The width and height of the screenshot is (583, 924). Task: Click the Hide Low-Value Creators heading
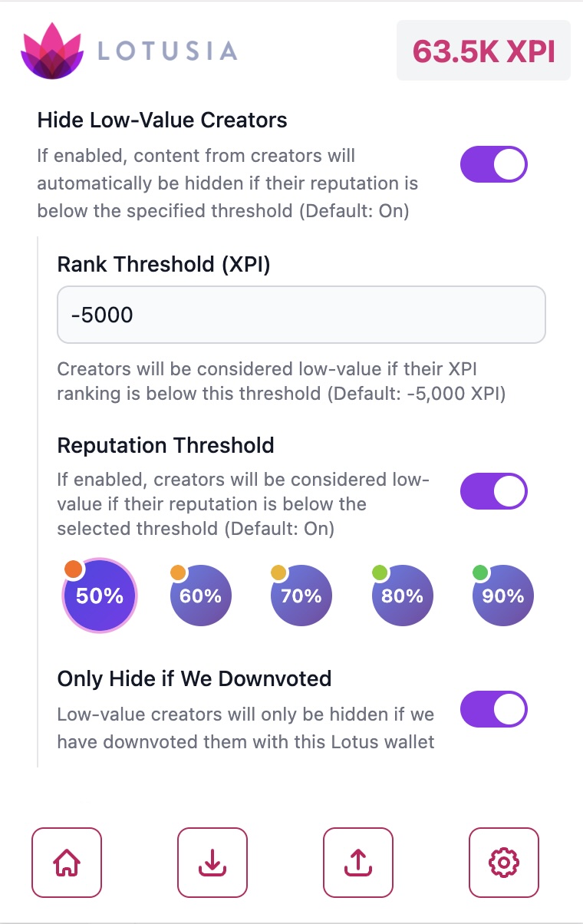pos(161,120)
